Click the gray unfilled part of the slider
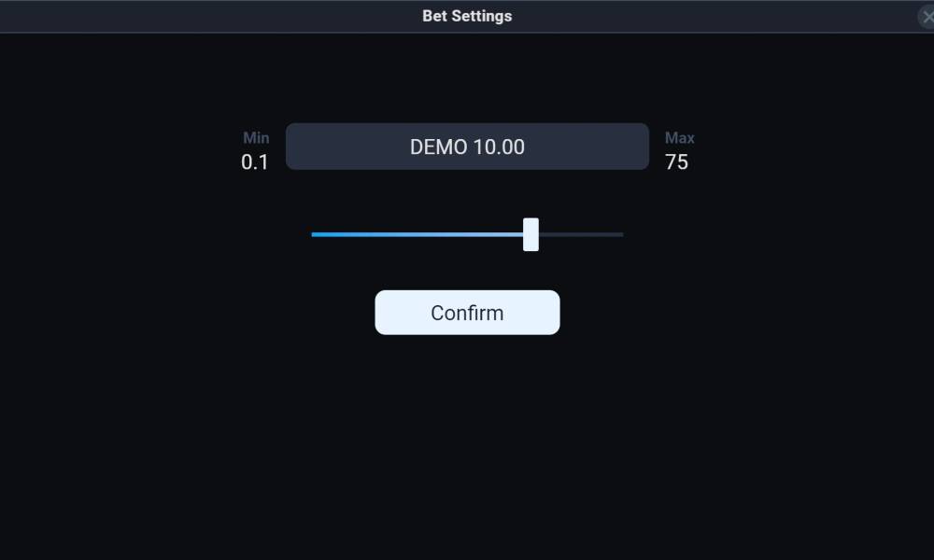Viewport: 934px width, 560px height. click(581, 234)
